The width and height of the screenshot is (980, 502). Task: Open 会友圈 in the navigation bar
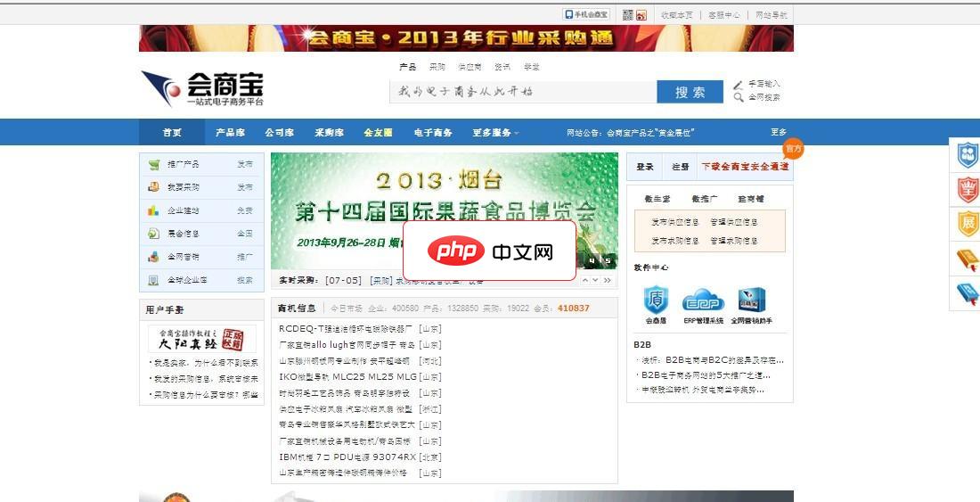[378, 133]
